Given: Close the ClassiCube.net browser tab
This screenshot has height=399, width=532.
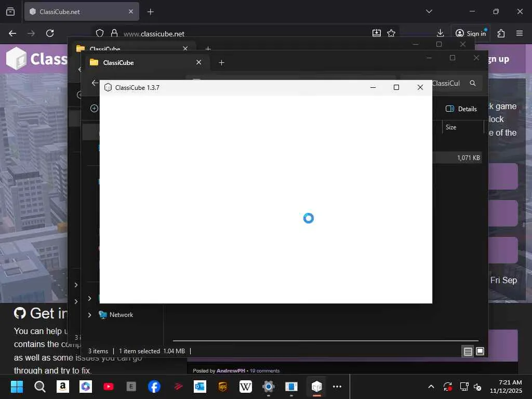Looking at the screenshot, I should [130, 11].
